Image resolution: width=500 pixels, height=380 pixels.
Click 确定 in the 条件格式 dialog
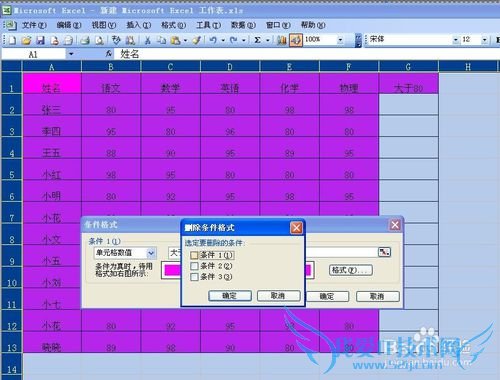[327, 296]
